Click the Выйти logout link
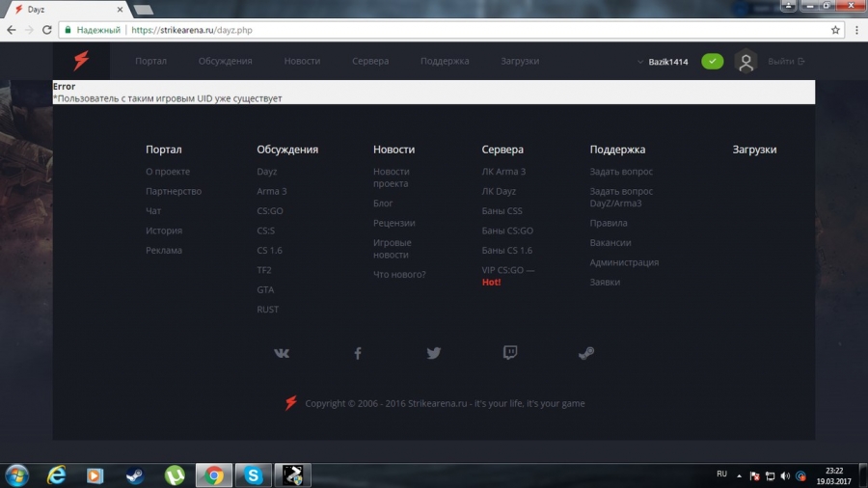868x488 pixels. coord(786,62)
